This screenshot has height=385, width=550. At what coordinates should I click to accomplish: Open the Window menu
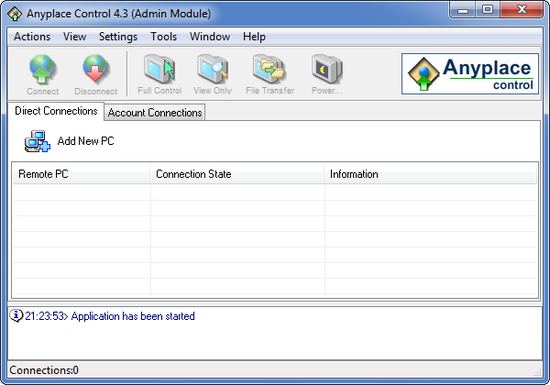210,36
